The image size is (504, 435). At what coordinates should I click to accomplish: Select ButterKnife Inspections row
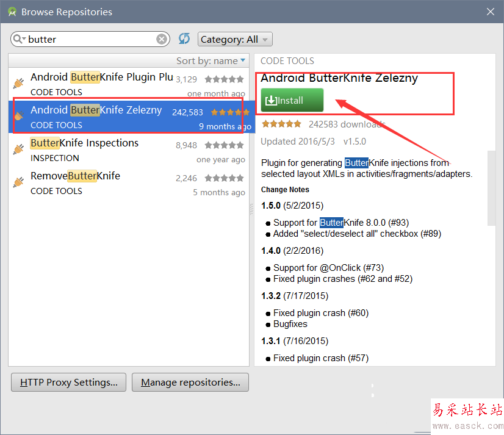[129, 149]
